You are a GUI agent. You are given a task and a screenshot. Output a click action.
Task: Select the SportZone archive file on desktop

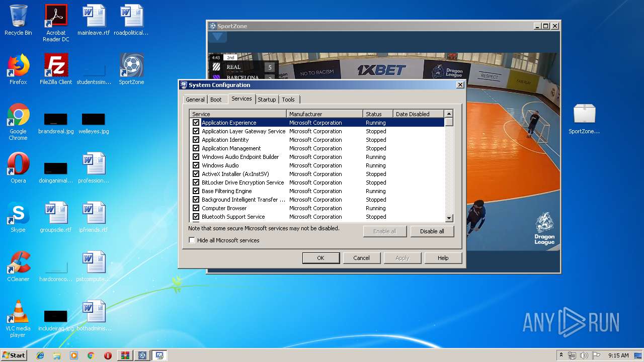coord(584,119)
